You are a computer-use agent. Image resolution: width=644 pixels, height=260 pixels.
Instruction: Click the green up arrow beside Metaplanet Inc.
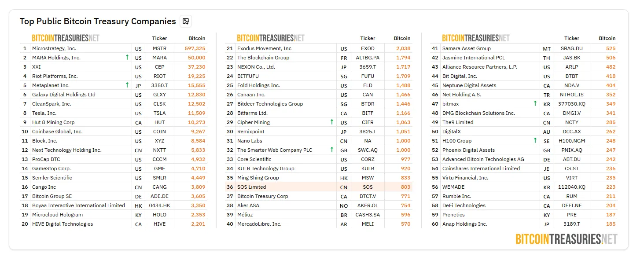coord(127,85)
